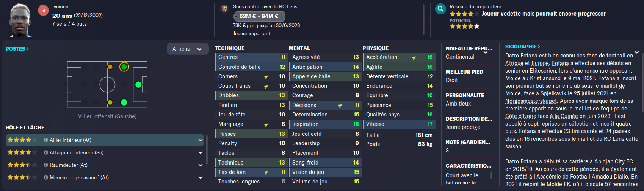Screen dimensions: 644x191
Task: Click the red Int international badge
Action: point(43,11)
